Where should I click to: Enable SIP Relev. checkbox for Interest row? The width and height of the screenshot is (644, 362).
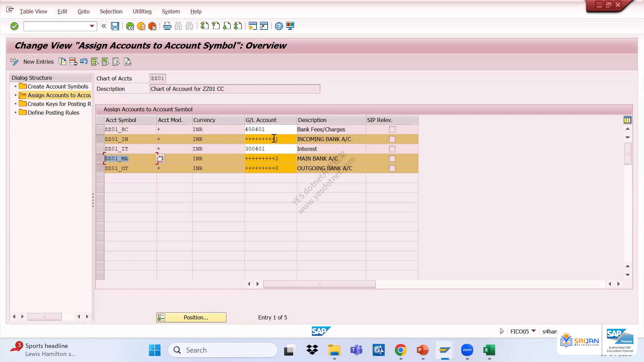pyautogui.click(x=392, y=149)
